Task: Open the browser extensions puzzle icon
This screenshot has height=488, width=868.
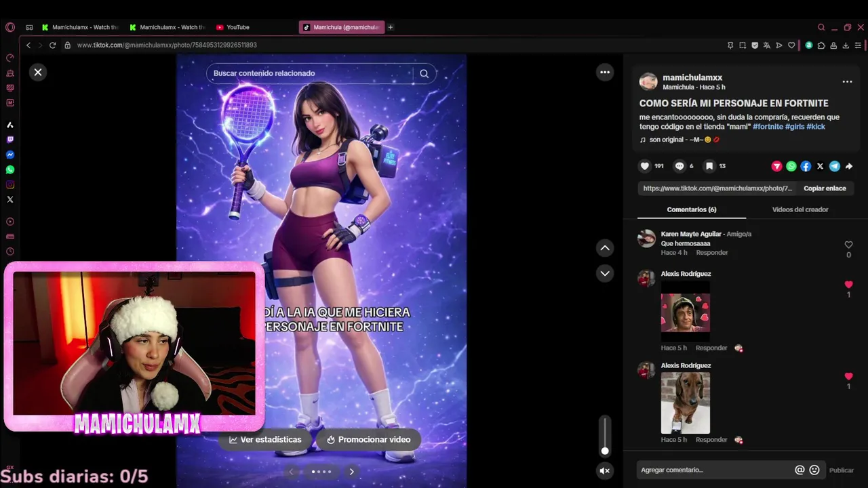Action: click(x=821, y=45)
